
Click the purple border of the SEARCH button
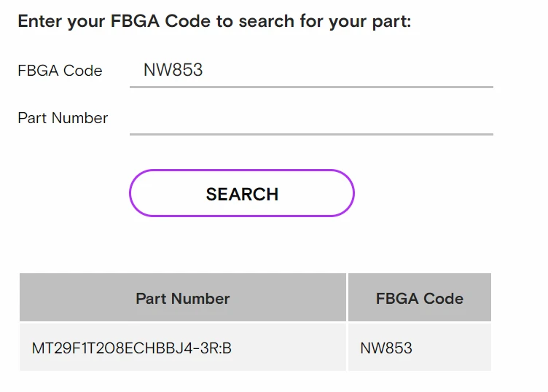point(242,171)
